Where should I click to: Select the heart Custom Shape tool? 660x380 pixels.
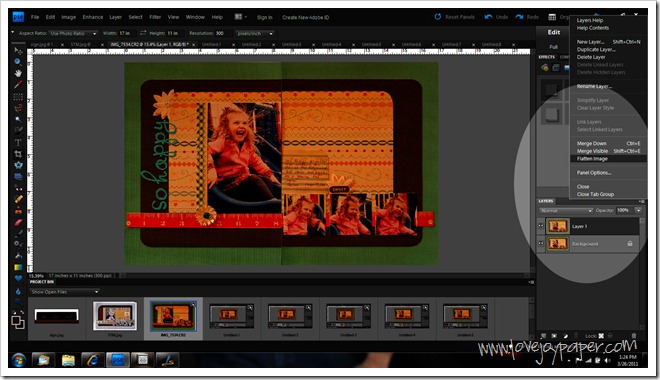click(18, 278)
